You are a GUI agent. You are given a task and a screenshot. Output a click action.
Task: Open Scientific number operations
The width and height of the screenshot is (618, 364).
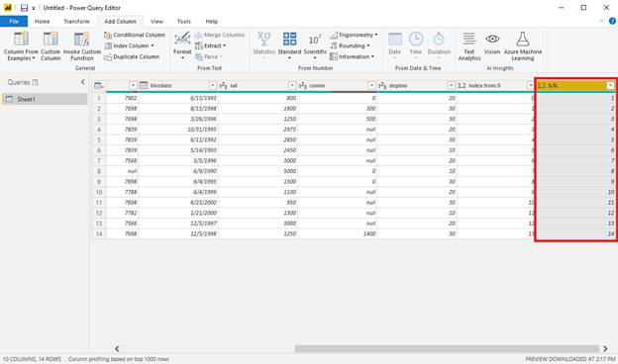(315, 46)
